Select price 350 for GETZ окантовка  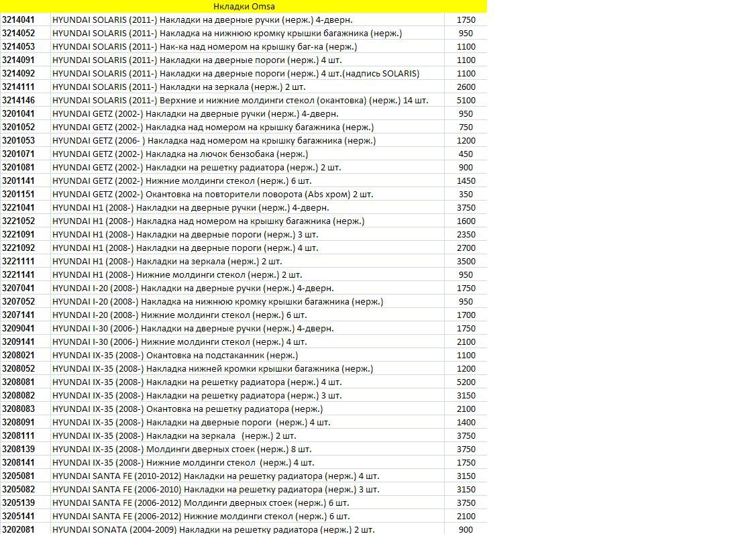click(x=466, y=195)
